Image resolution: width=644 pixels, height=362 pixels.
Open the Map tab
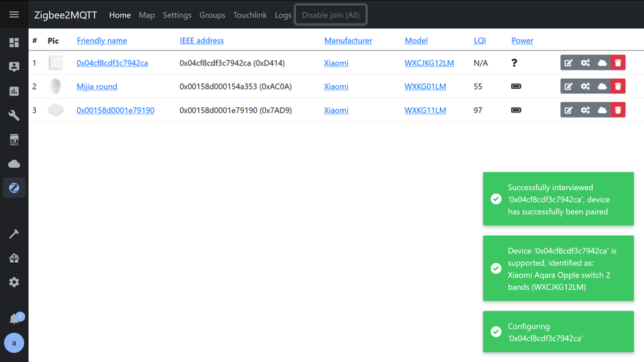point(147,15)
